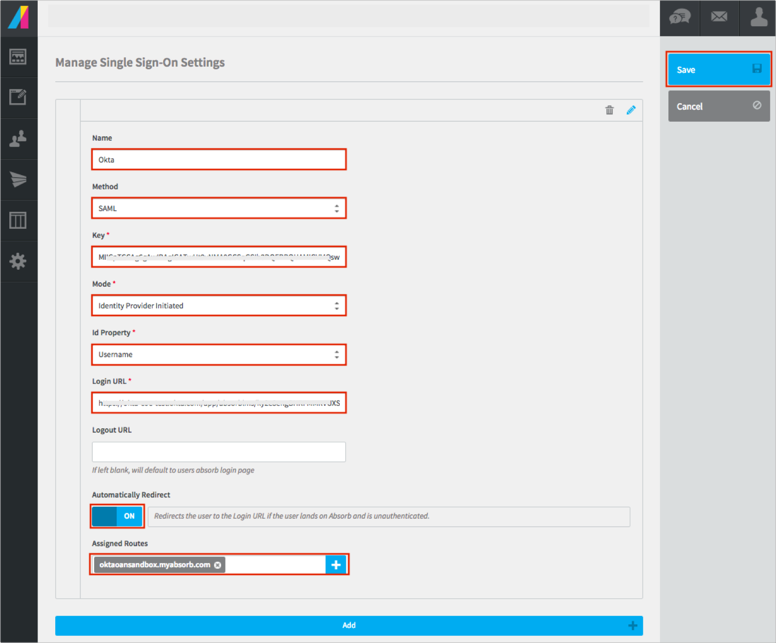Screen dimensions: 776x643
Task: Open the Method dropdown showing SAML
Action: point(218,208)
